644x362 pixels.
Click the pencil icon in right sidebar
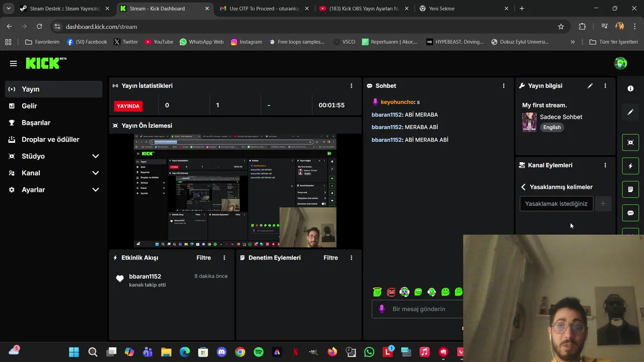click(x=630, y=112)
